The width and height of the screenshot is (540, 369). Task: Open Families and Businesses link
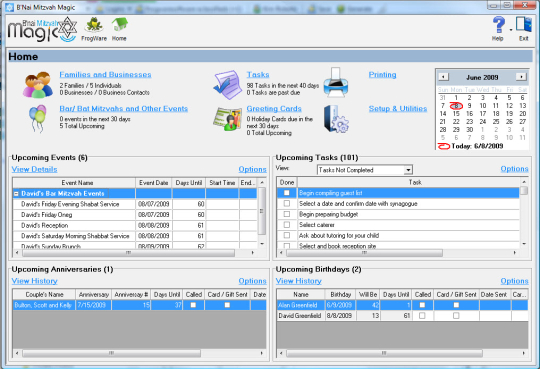coord(105,75)
